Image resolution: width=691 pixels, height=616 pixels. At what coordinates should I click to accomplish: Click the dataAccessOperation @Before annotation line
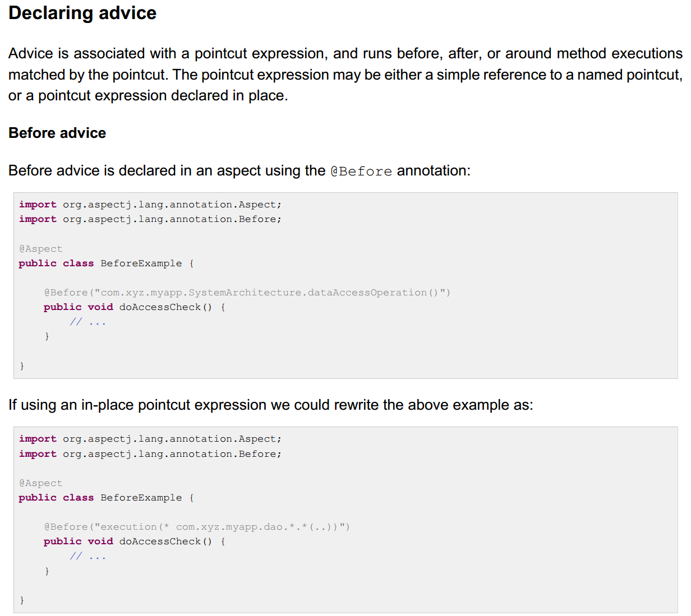[247, 293]
